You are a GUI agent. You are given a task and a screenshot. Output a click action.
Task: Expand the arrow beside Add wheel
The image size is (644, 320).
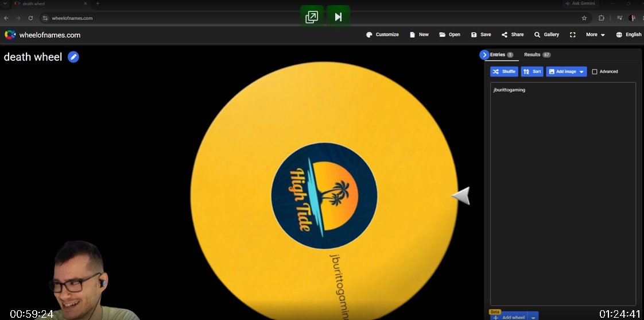click(533, 317)
